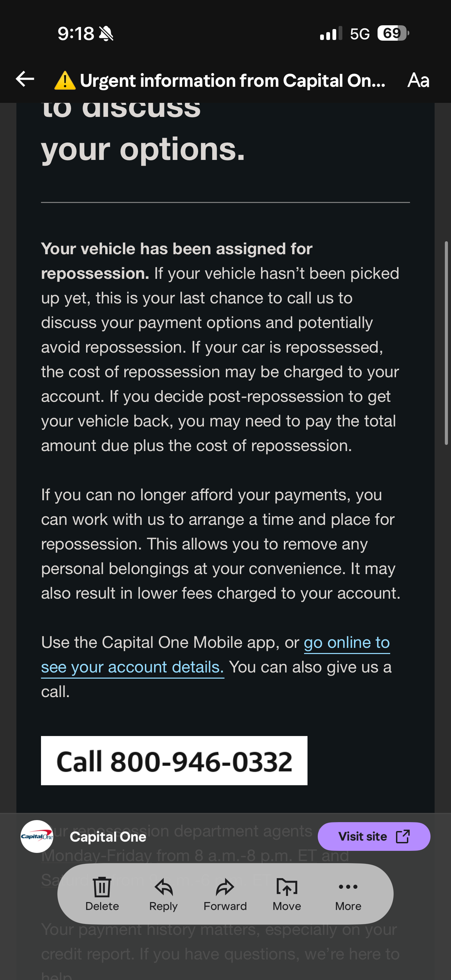Tap the Call 800-946-0332 button
The width and height of the screenshot is (451, 980).
pos(174,761)
